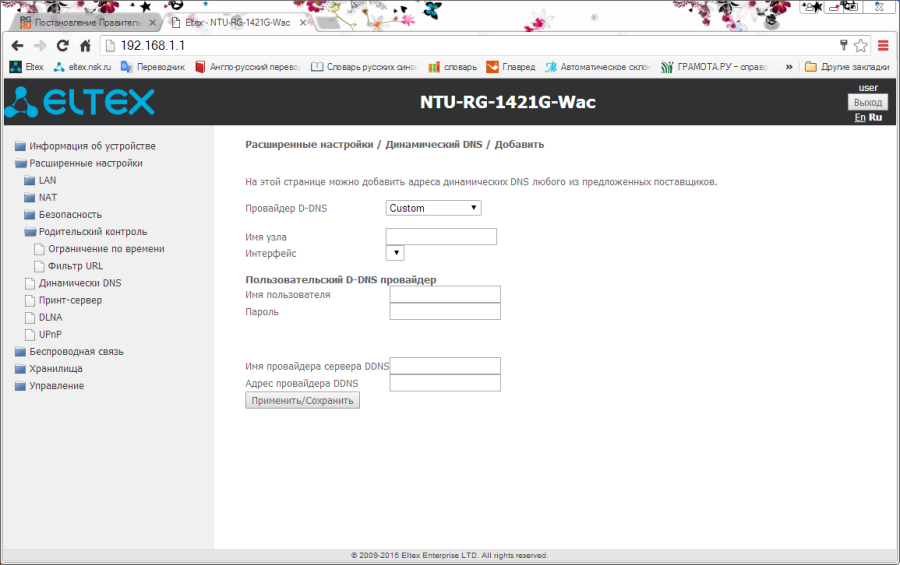Viewport: 900px width, 565px height.
Task: Click the Имя провайдера сервера DDNS field
Action: pos(445,366)
